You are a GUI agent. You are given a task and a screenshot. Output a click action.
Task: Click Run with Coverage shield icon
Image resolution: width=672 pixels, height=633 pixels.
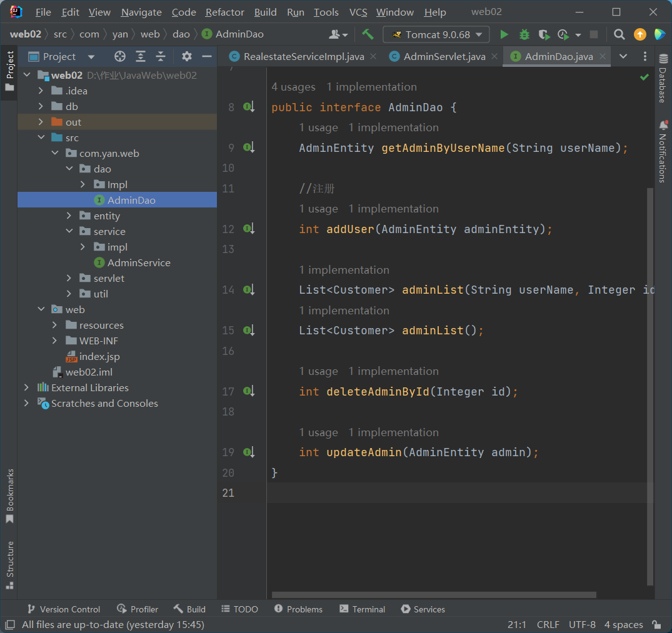(544, 34)
